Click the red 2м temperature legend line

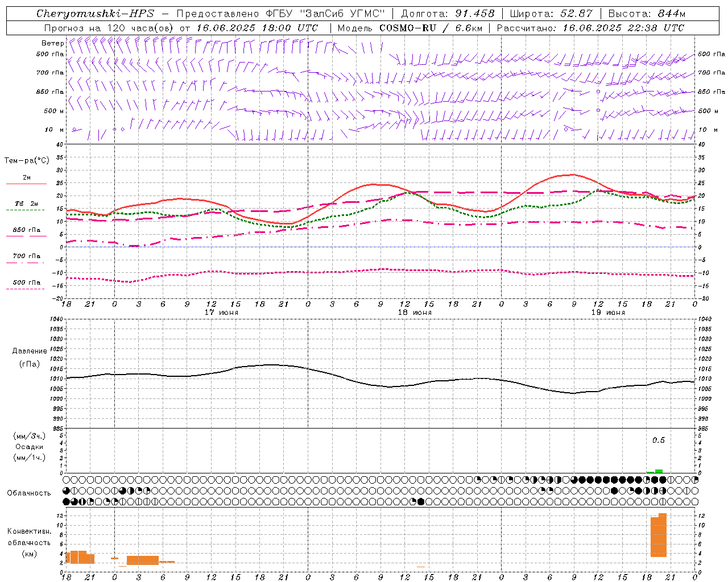click(x=26, y=184)
